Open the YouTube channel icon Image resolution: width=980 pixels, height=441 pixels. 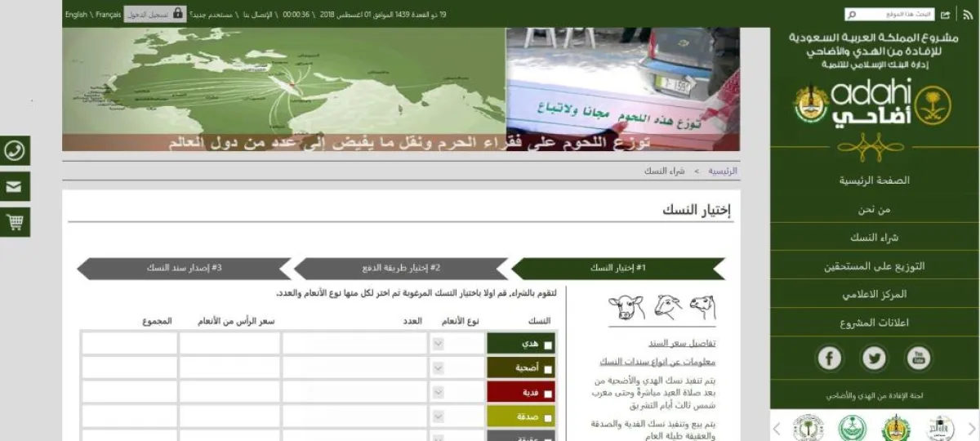pos(918,358)
